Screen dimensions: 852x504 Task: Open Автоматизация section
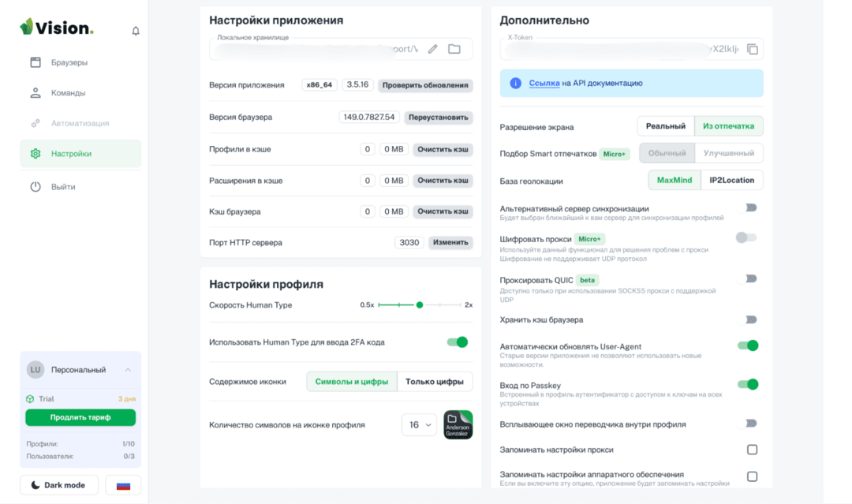80,123
